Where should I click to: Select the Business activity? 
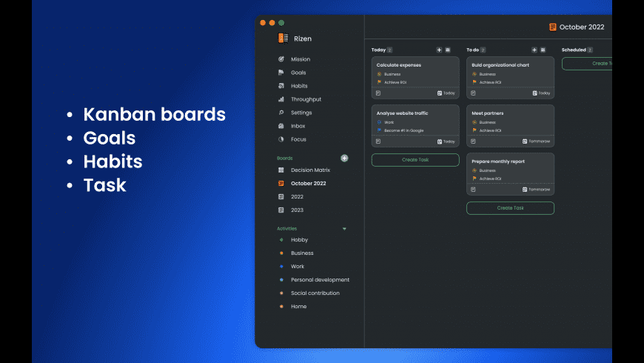(x=302, y=253)
